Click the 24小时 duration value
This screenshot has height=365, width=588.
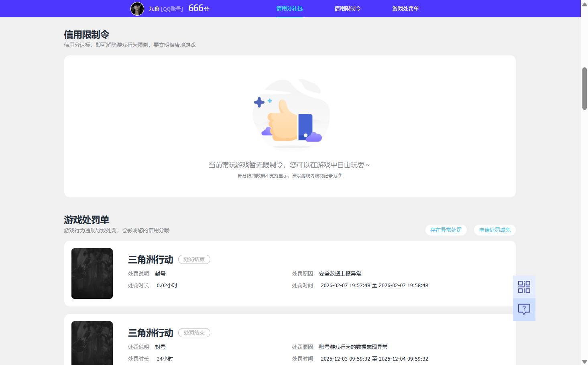point(165,359)
